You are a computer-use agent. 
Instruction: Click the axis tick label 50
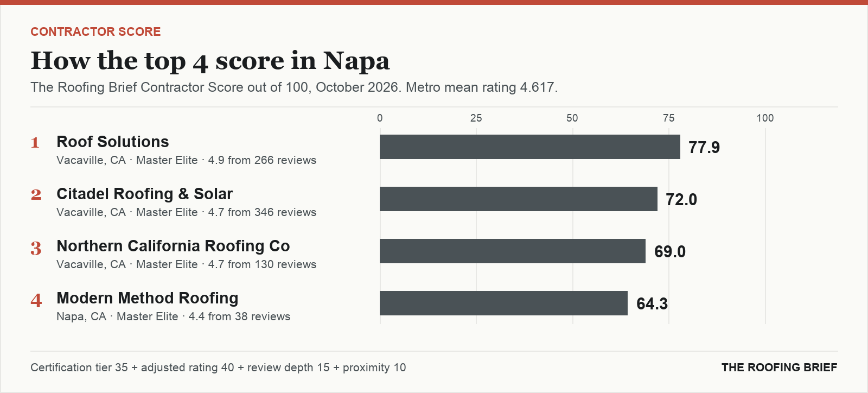click(572, 118)
